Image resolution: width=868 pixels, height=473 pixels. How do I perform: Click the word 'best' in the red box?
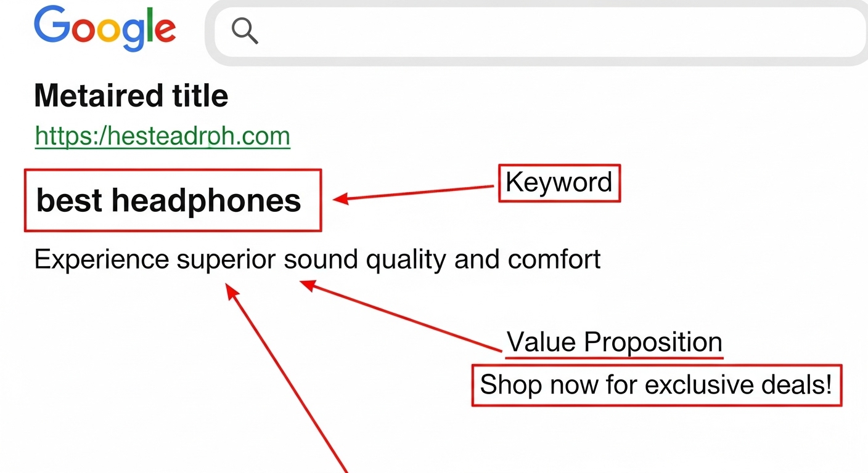[69, 201]
